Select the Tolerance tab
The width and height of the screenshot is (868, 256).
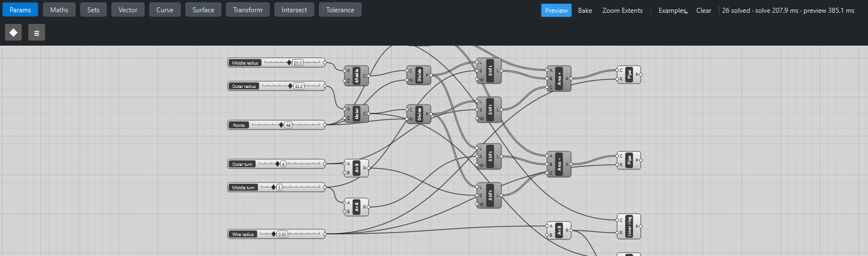[x=340, y=10]
